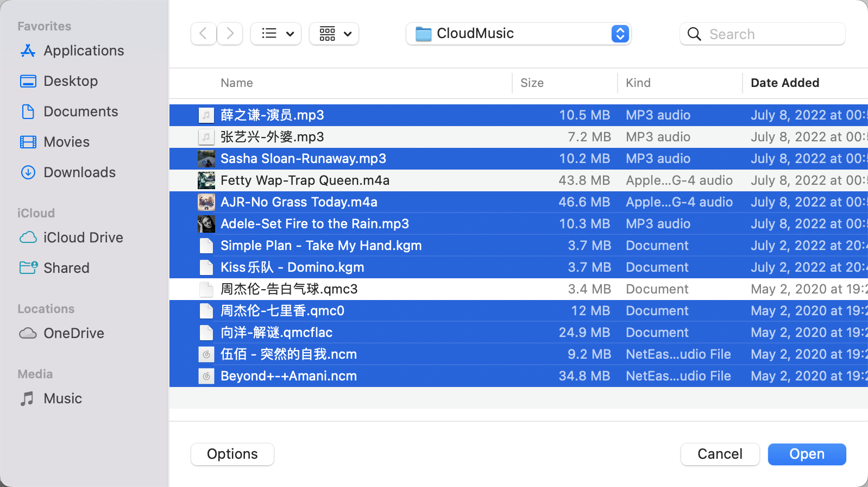Image resolution: width=868 pixels, height=487 pixels.
Task: Expand the CloudMusic folder path popup
Action: point(620,34)
